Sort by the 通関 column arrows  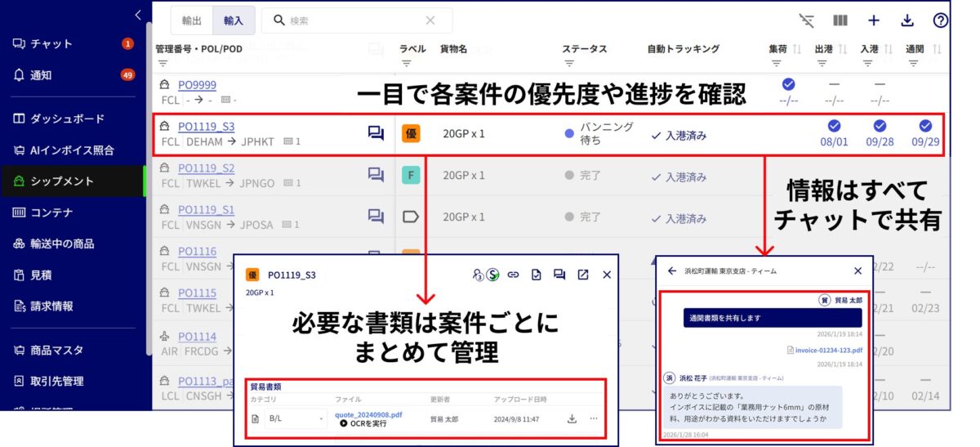[936, 49]
